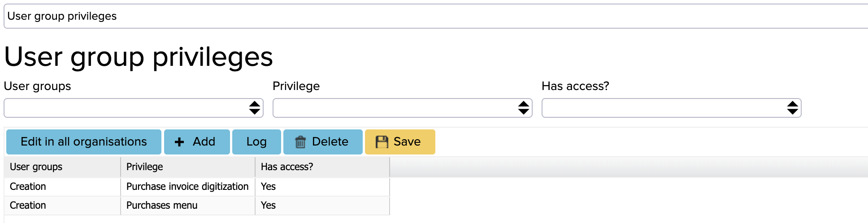Click the User groups dropdown arrows
This screenshot has height=223, width=868.
tap(255, 108)
